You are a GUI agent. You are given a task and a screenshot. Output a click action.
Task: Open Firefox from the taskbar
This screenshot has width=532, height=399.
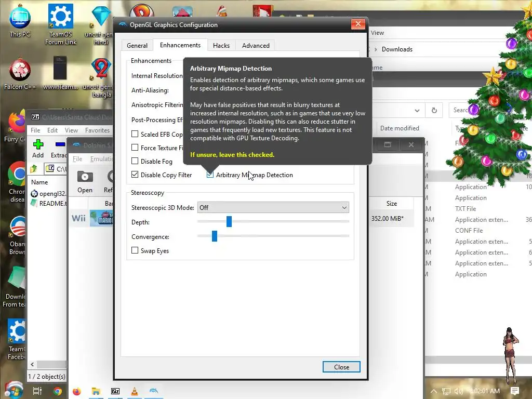pyautogui.click(x=77, y=391)
